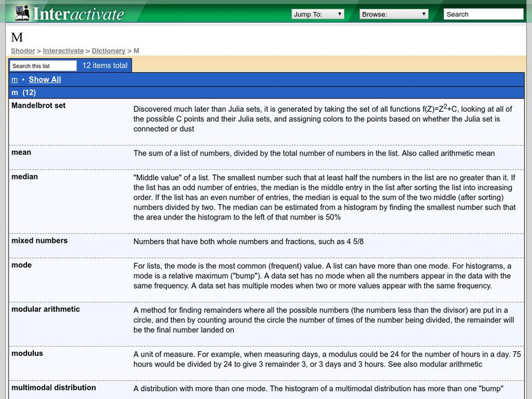Select the 12 items total tab

(105, 65)
